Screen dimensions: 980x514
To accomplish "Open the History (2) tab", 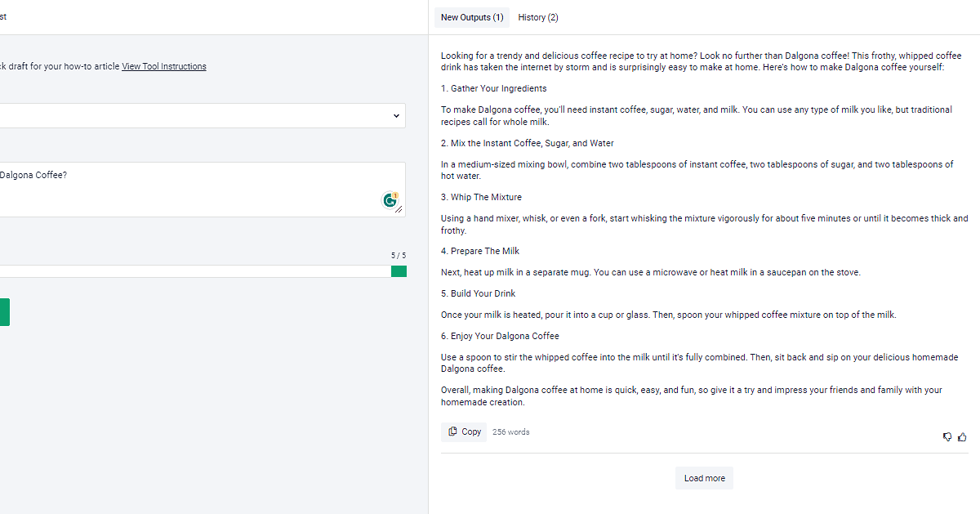I will (538, 17).
